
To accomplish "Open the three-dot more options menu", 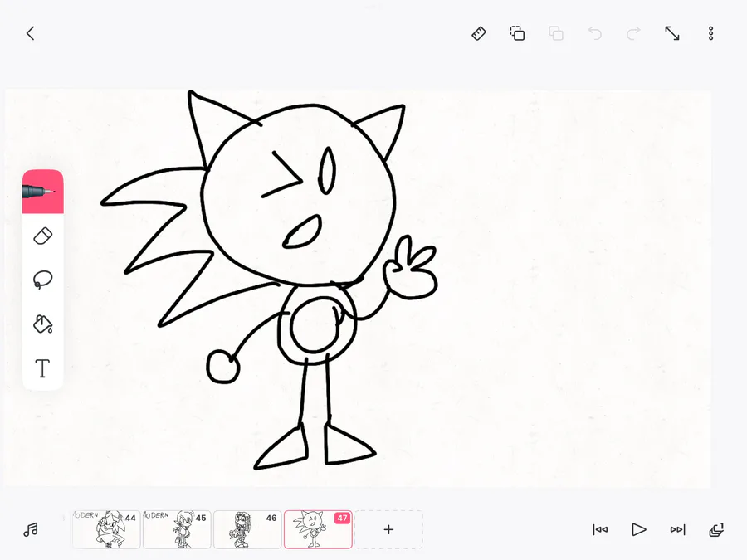I will coord(710,33).
